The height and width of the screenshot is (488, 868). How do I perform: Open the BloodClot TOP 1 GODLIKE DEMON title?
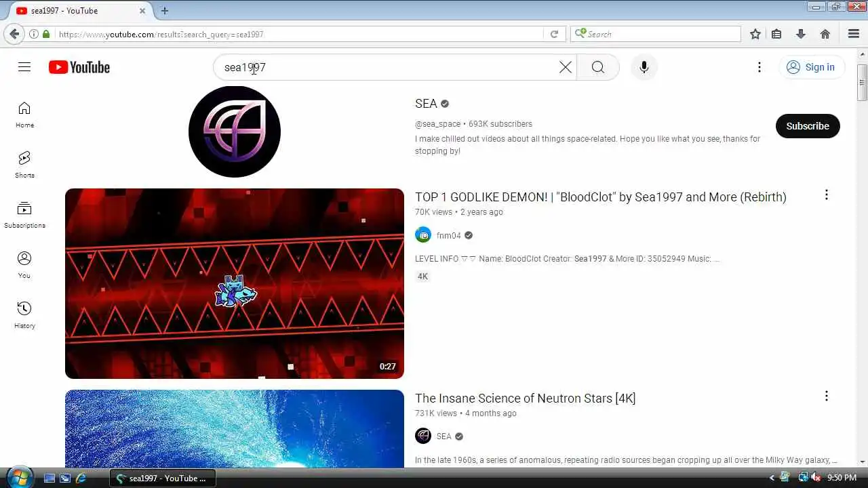point(601,197)
